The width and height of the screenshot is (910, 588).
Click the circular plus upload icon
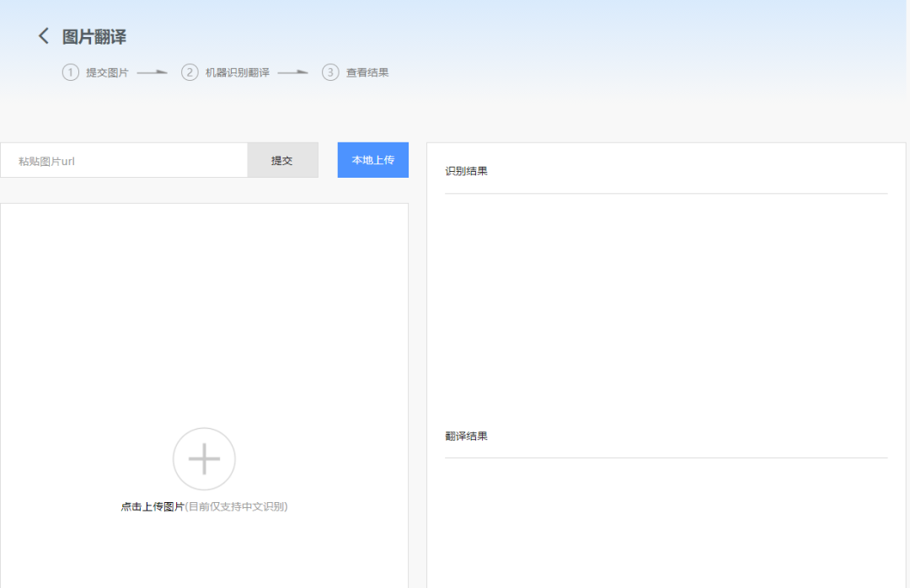(x=204, y=459)
